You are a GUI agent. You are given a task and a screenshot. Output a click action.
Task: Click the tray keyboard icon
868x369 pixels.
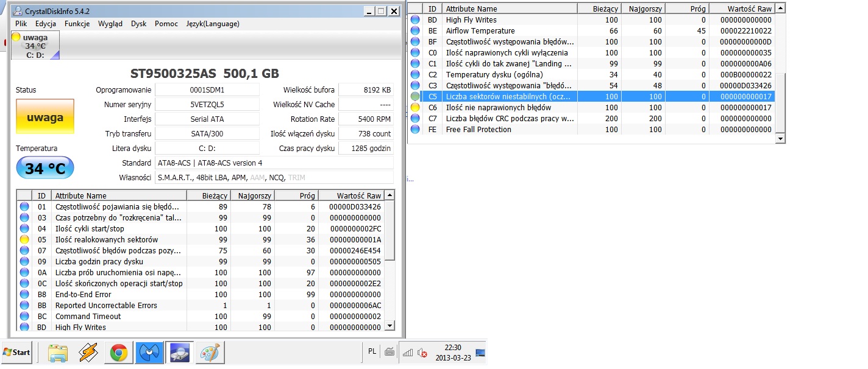coord(390,352)
